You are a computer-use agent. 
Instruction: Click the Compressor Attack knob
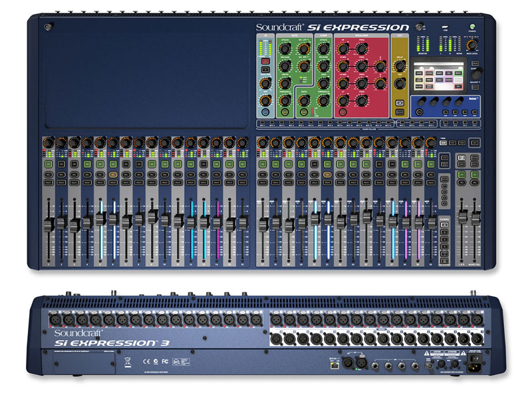click(x=323, y=49)
